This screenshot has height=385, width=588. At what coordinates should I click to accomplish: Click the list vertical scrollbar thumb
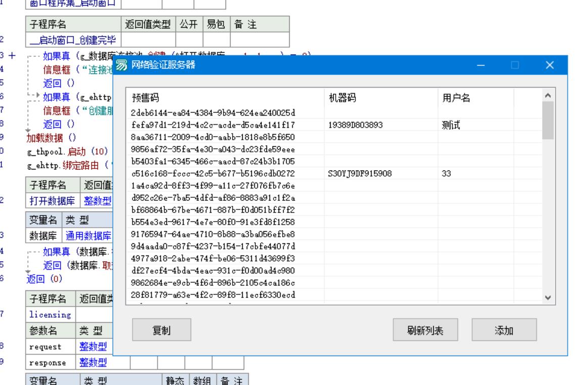(548, 119)
